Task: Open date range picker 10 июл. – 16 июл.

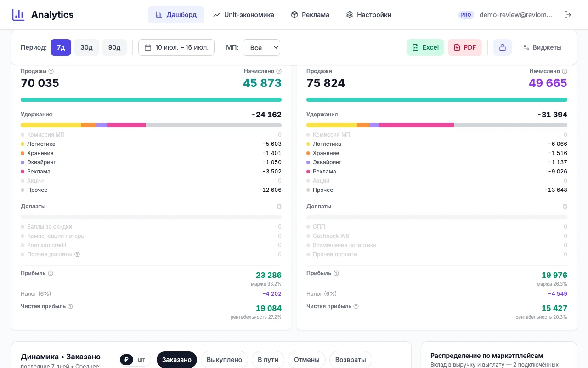Action: 176,47
